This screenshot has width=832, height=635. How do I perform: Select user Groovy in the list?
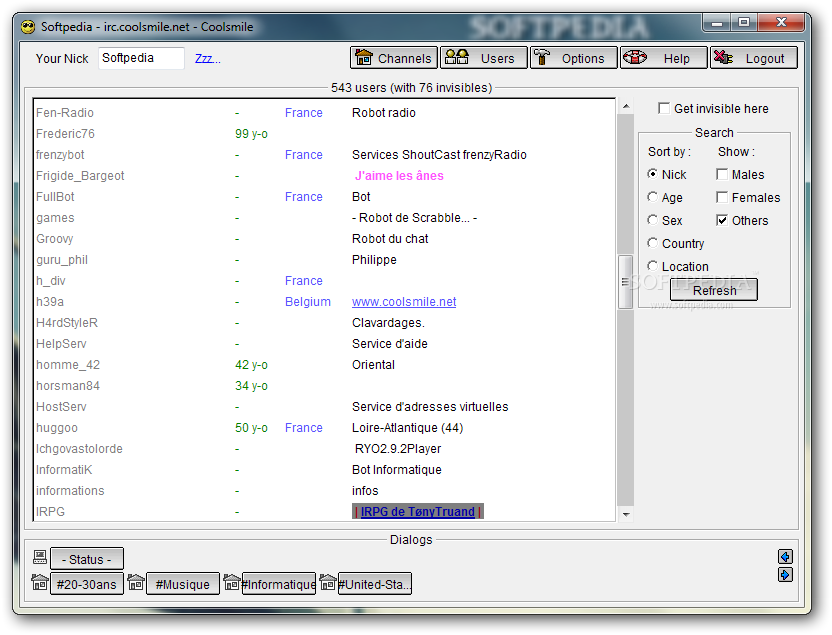(55, 239)
